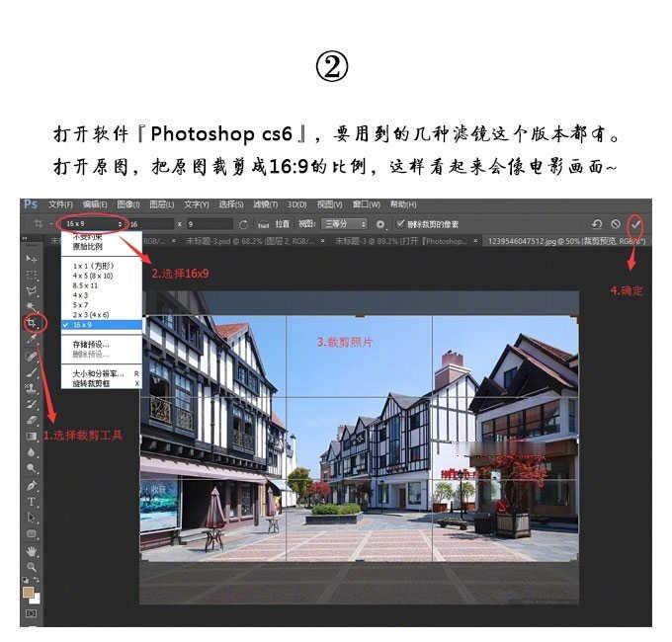Open the 三等分 overlay view dropdown
This screenshot has width=672, height=642.
[x=346, y=224]
